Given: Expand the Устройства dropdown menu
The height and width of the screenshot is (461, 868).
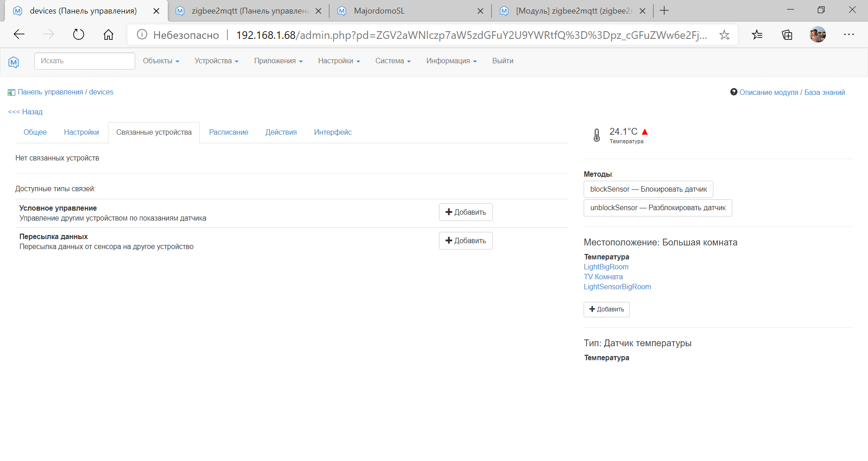Looking at the screenshot, I should [x=217, y=61].
